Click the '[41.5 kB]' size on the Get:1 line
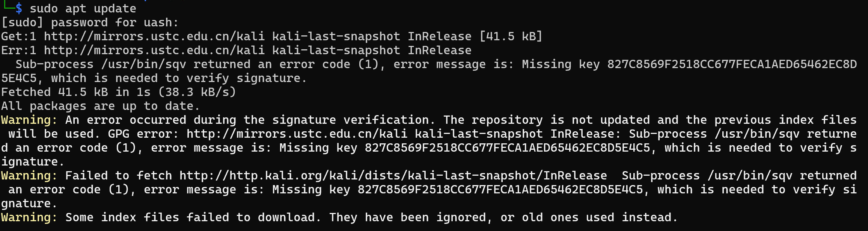Image resolution: width=868 pixels, height=231 pixels. (x=511, y=36)
